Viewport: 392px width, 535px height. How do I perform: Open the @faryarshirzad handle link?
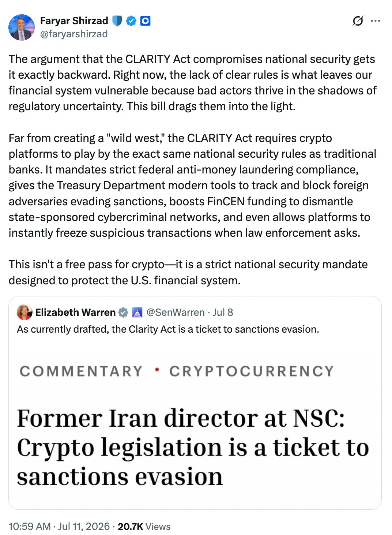pos(74,34)
